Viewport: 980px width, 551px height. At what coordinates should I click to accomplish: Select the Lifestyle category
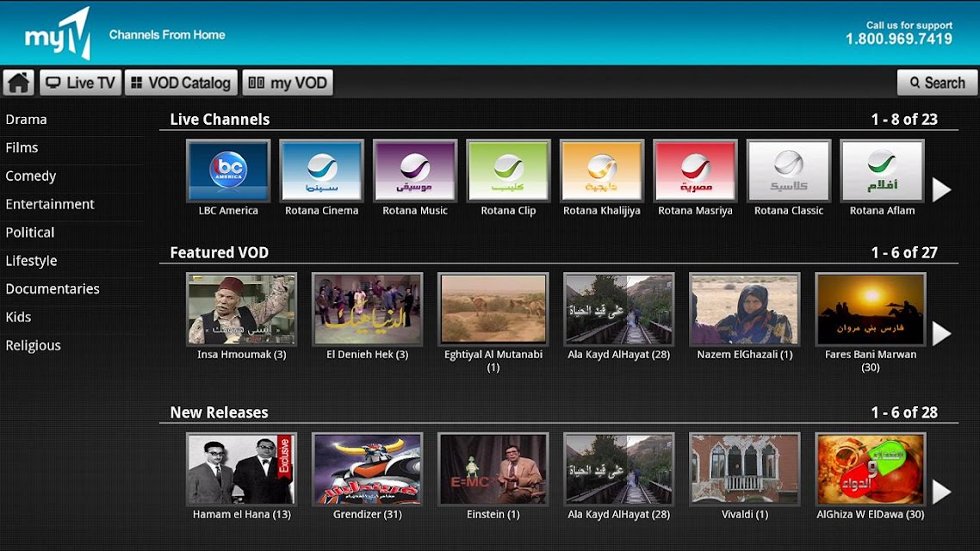tap(31, 261)
